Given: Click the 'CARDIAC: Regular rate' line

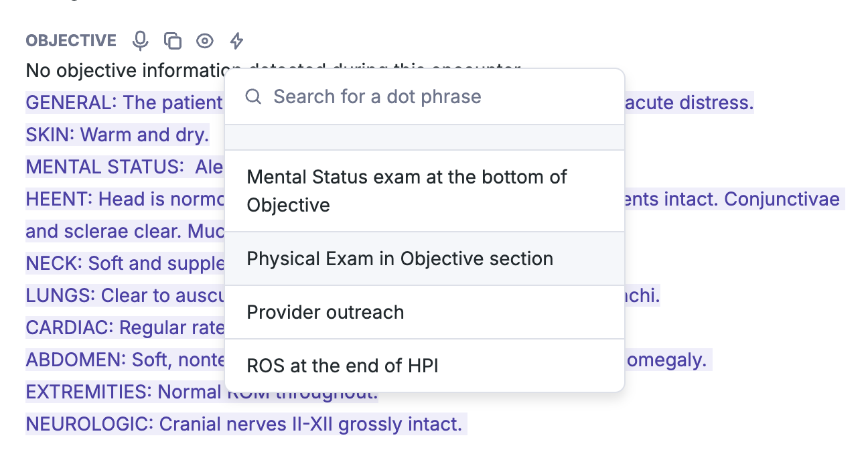Looking at the screenshot, I should click(x=125, y=327).
